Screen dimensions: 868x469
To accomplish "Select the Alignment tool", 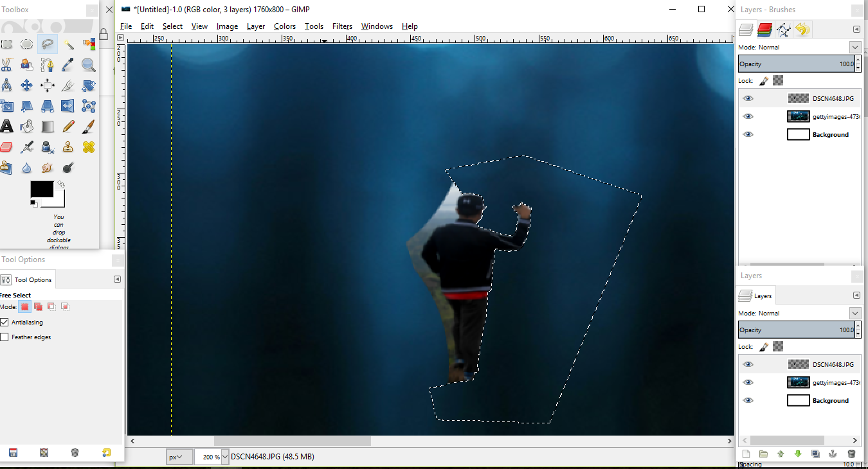I will (x=47, y=85).
